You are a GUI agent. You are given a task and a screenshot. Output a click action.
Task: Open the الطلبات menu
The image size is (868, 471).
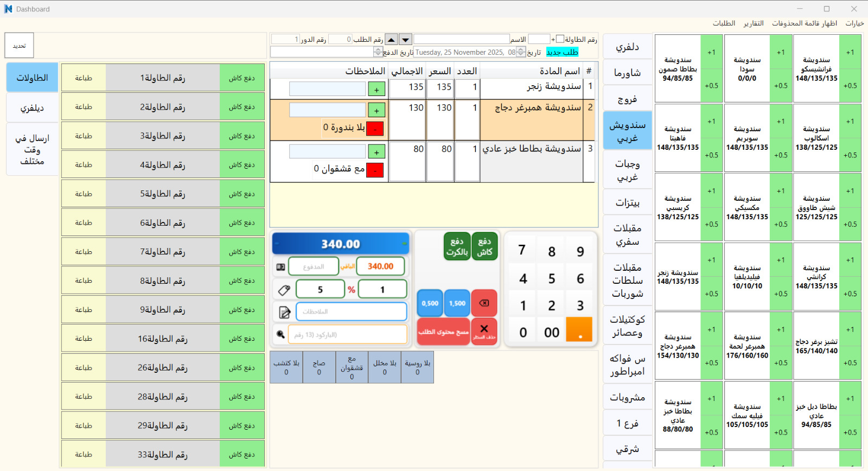pos(724,23)
